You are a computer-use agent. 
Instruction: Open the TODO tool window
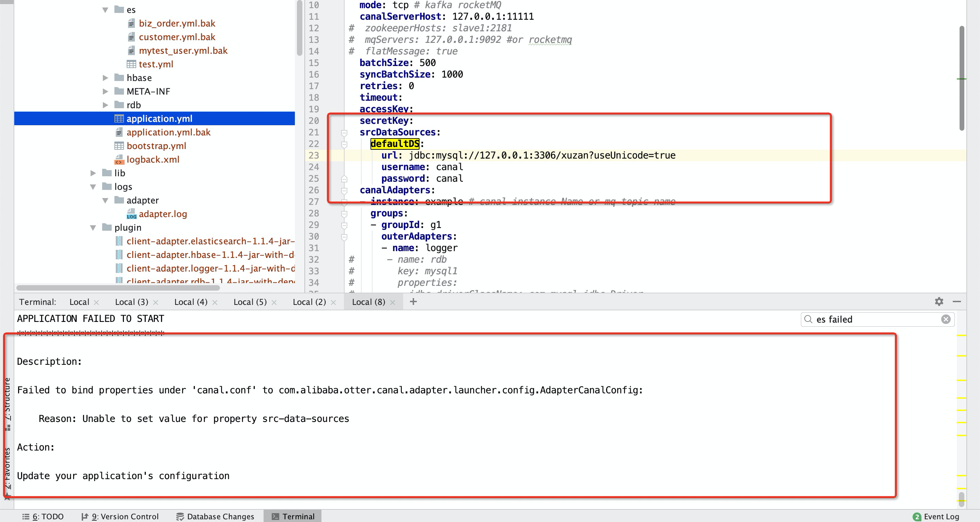coord(43,517)
